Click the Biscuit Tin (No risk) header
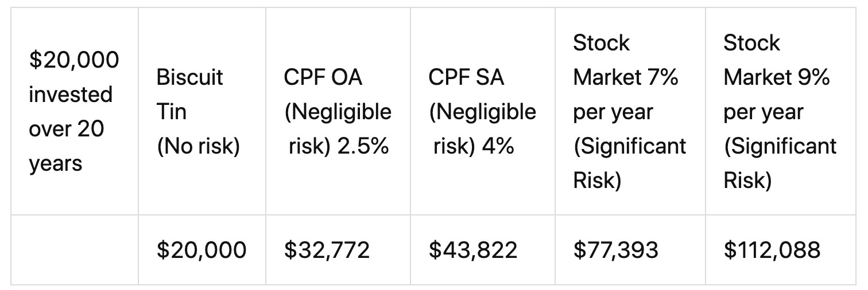Image resolution: width=868 pixels, height=290 pixels. pyautogui.click(x=202, y=112)
